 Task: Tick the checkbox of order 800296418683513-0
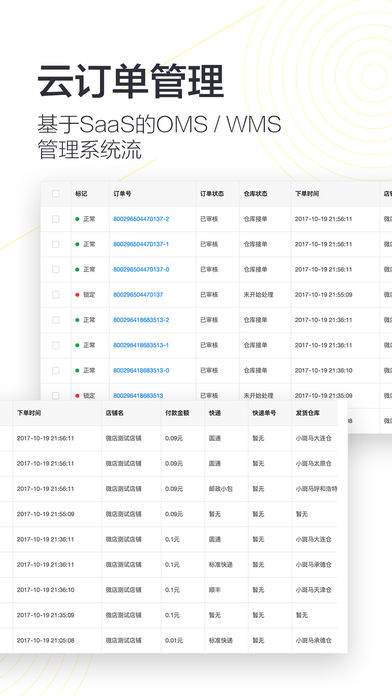point(55,370)
